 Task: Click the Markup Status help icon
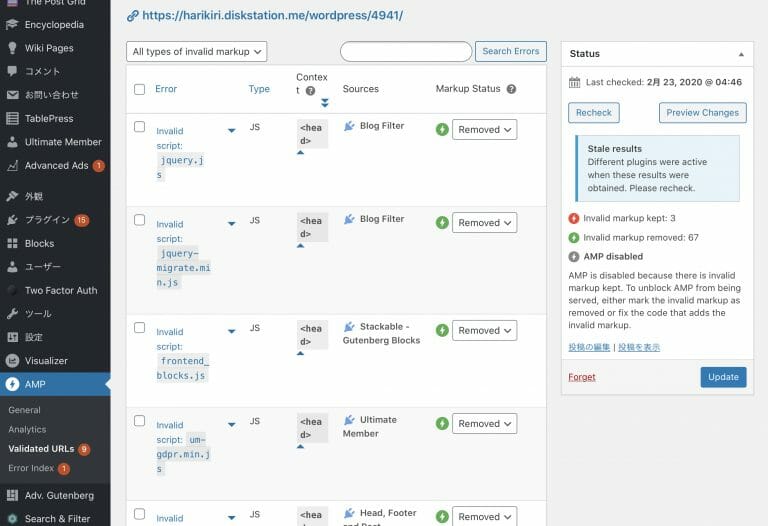point(511,89)
